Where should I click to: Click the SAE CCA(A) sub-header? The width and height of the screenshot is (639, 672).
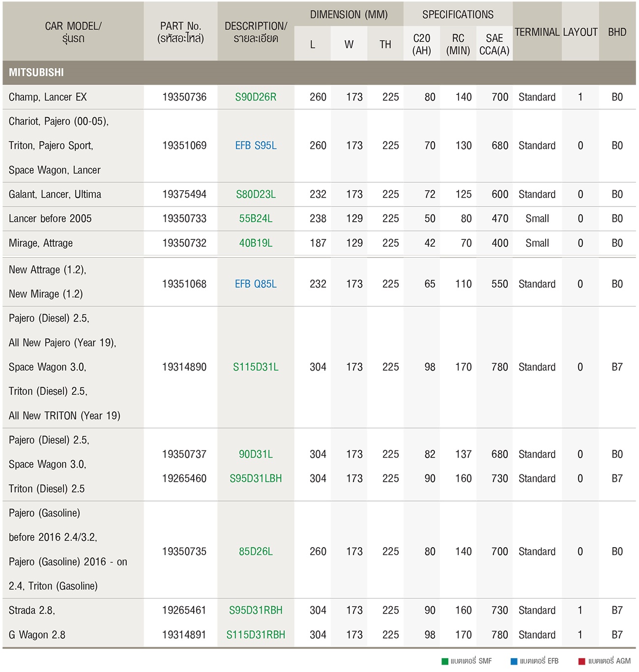pyautogui.click(x=494, y=44)
